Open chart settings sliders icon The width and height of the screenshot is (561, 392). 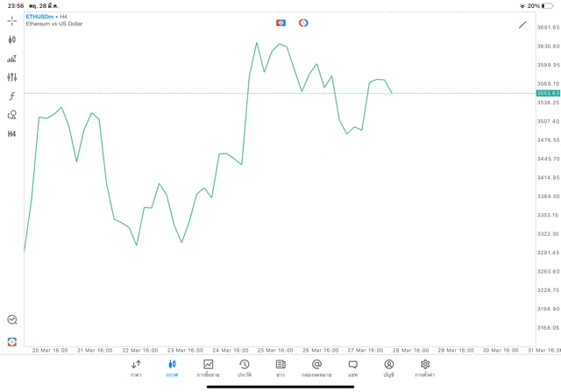coord(11,77)
